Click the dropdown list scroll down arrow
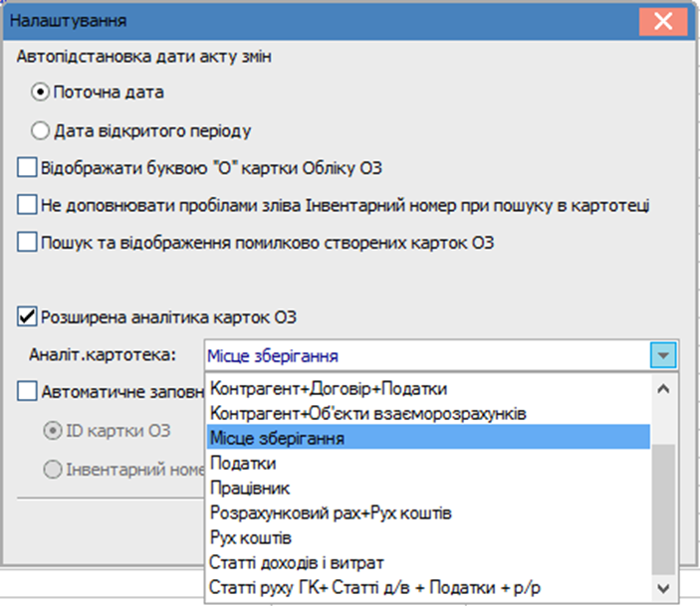Screen dimensions: 700x606 click(x=663, y=588)
